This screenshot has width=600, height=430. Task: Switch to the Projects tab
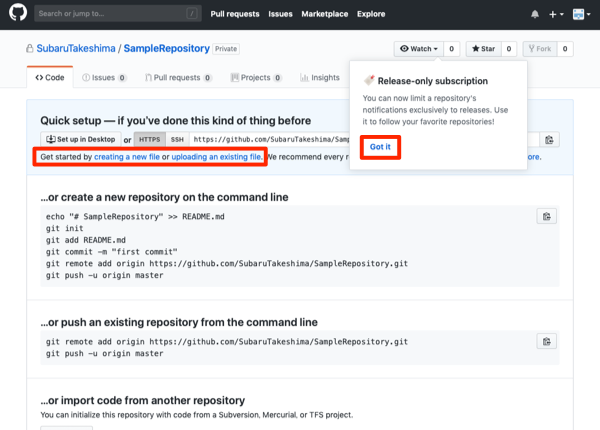[x=256, y=78]
